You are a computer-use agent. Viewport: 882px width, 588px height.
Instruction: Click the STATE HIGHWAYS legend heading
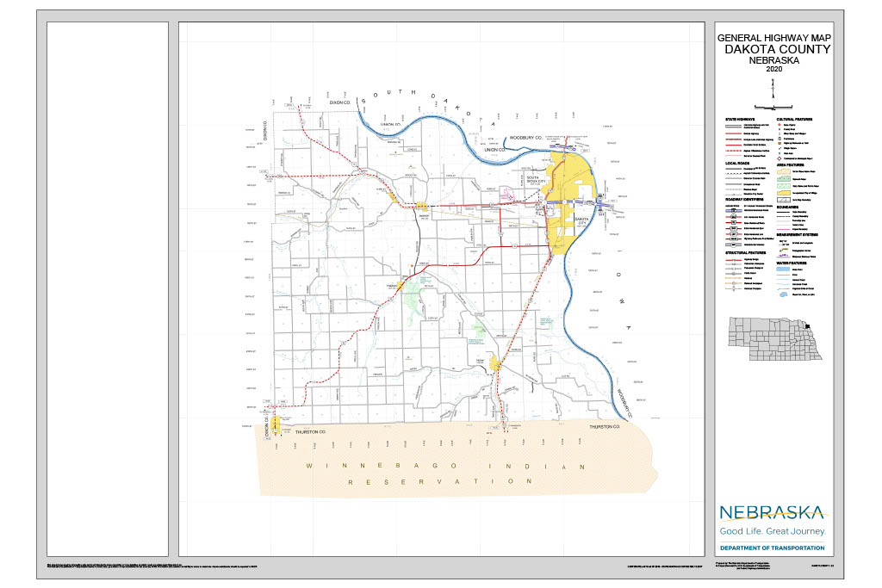740,119
